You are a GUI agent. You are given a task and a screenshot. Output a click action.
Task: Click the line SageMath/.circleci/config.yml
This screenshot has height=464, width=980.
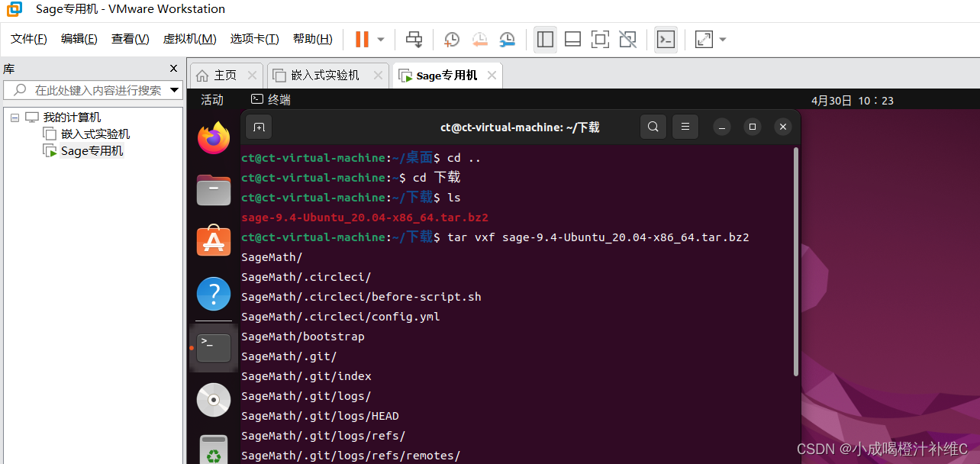(340, 317)
